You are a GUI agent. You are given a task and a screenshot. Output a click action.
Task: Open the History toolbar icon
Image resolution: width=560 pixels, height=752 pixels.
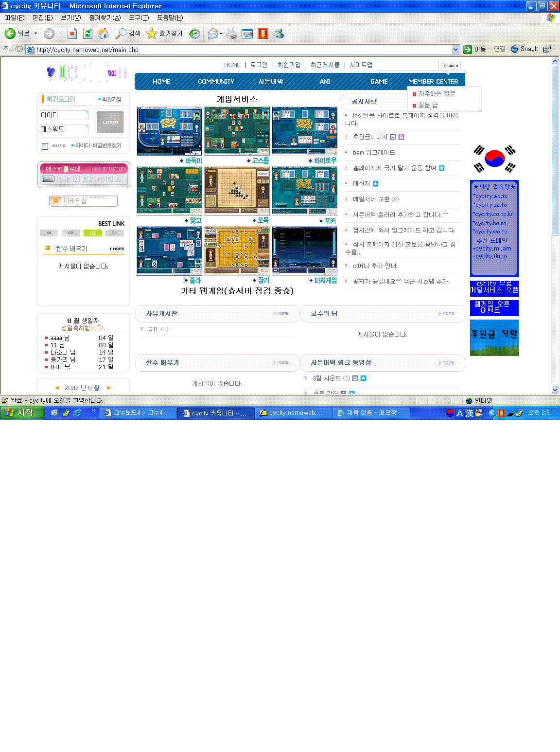pyautogui.click(x=194, y=34)
